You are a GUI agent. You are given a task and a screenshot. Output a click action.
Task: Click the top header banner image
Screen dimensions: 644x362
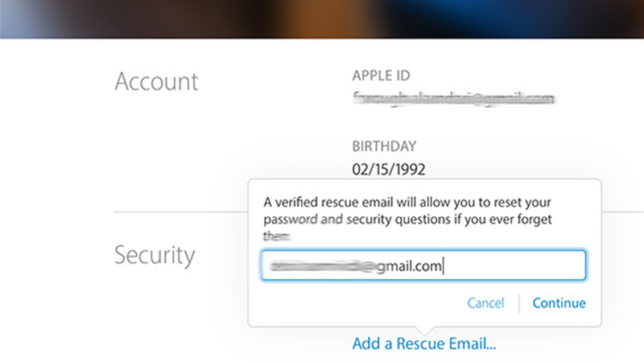tap(322, 19)
